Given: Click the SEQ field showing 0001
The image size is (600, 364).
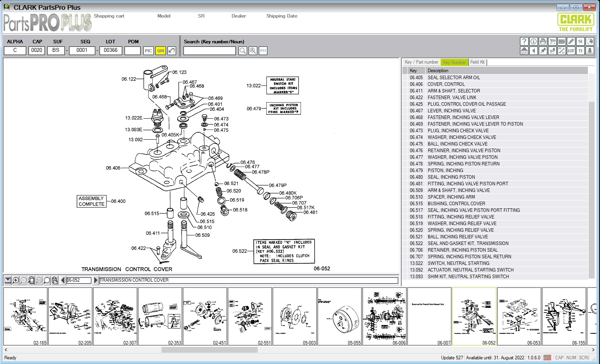Looking at the screenshot, I should tap(82, 50).
